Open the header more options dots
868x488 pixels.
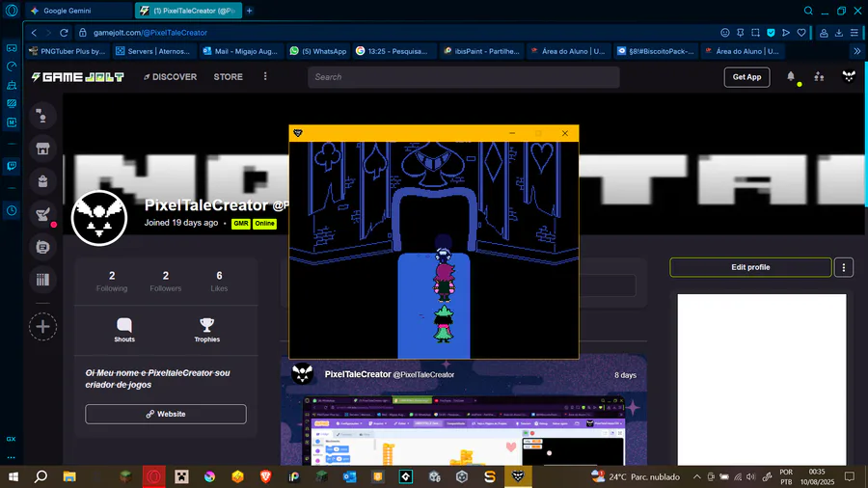tap(265, 76)
